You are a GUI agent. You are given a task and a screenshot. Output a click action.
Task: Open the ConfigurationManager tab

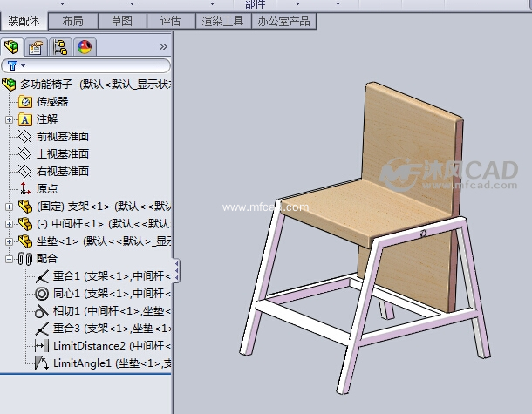point(60,47)
